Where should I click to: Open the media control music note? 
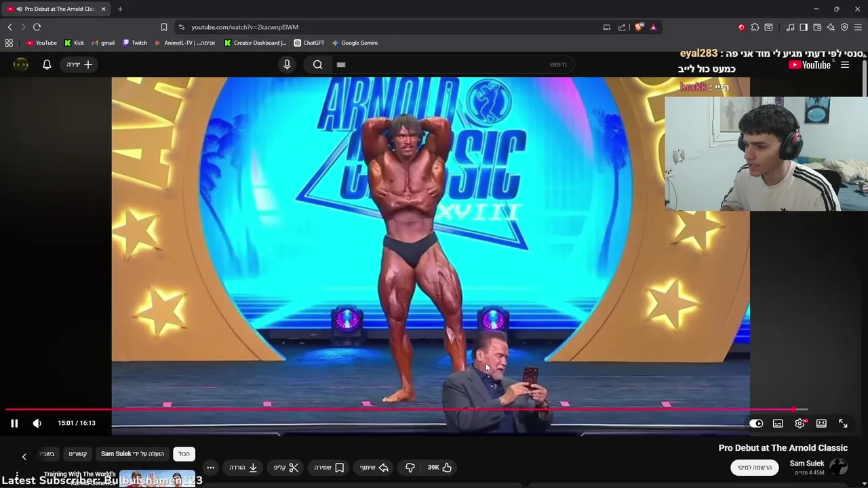790,27
